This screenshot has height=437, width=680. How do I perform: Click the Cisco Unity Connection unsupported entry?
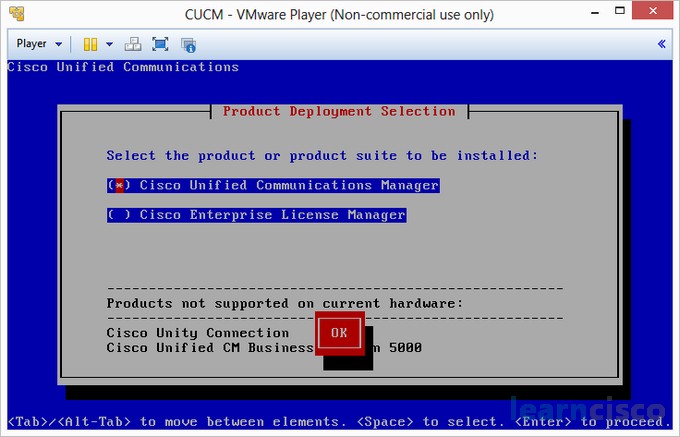point(197,332)
